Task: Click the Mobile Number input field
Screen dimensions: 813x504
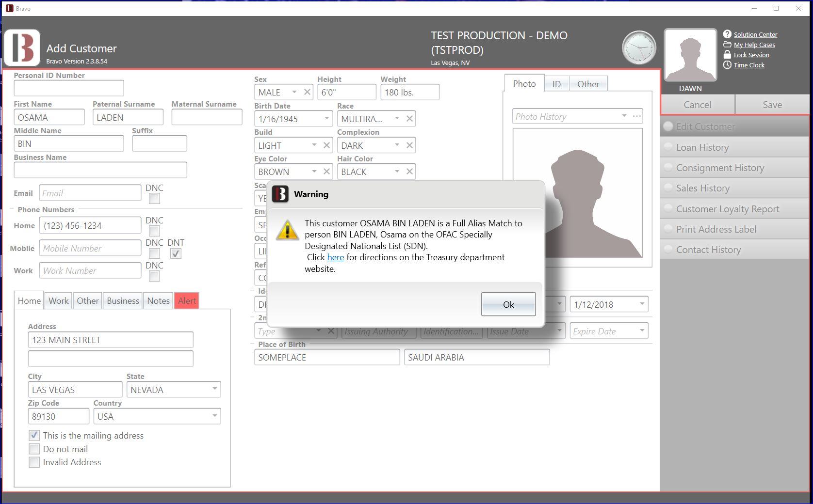Action: tap(90, 248)
